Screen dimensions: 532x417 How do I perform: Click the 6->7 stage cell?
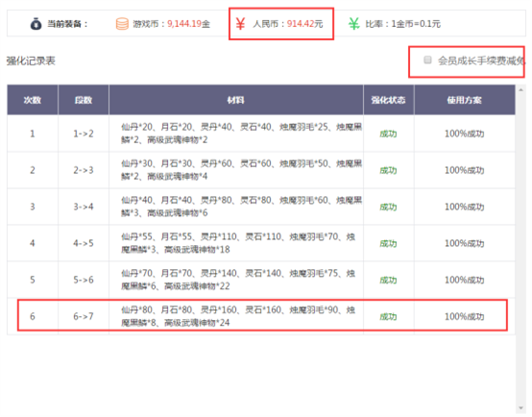[84, 316]
